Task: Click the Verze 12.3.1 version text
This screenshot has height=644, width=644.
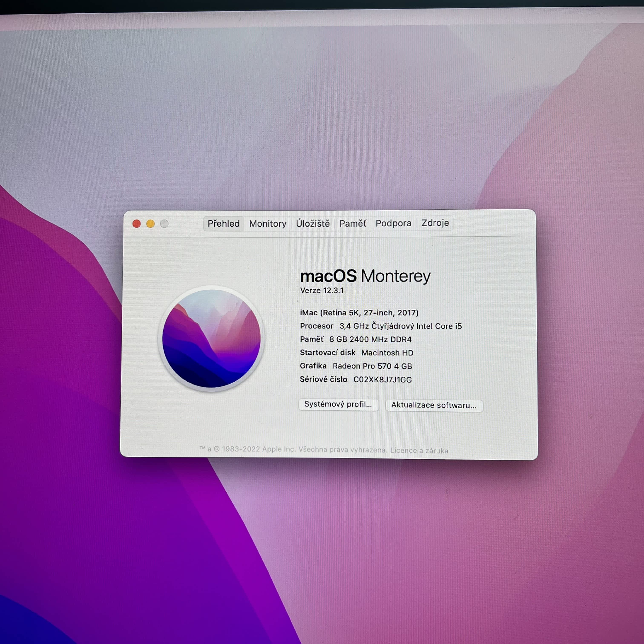Action: [322, 290]
